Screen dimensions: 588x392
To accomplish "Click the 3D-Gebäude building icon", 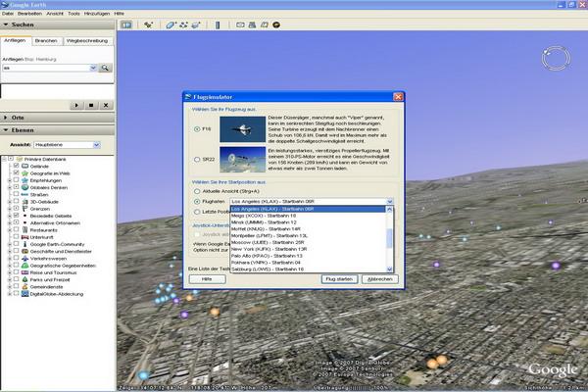I will pyautogui.click(x=24, y=202).
